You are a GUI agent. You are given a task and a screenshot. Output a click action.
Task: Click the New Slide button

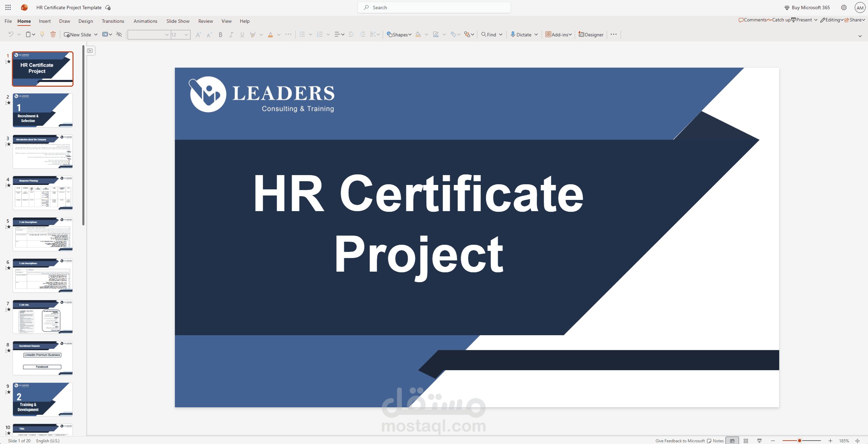click(x=78, y=34)
